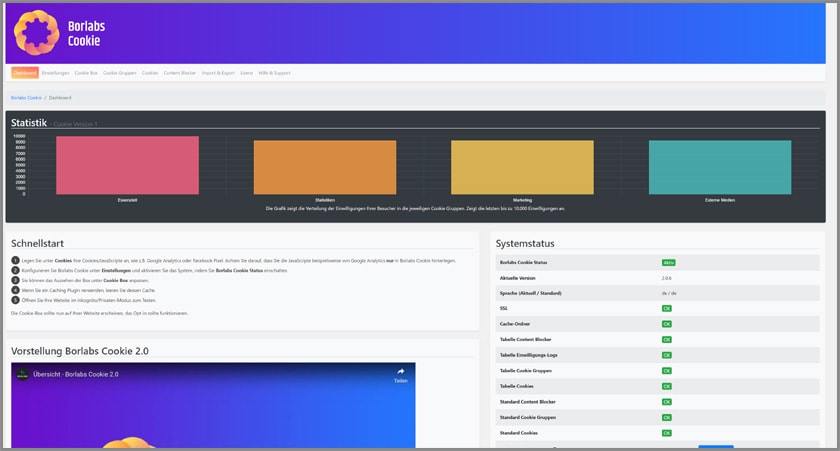The height and width of the screenshot is (451, 840).
Task: Click the Standard Content Blocker OK badge
Action: pyautogui.click(x=666, y=402)
